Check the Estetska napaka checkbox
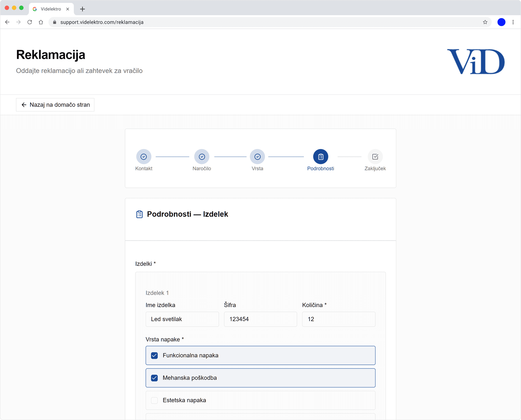 click(154, 400)
